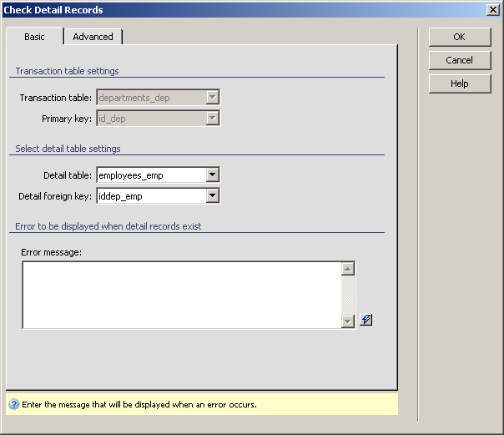Click the Error message scrollbar track
The width and height of the screenshot is (504, 435).
[x=349, y=295]
